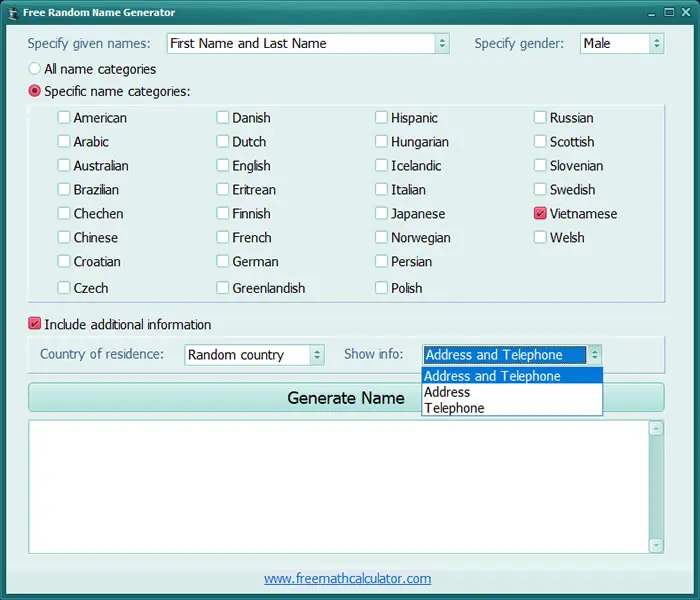Click the Generate Name button
Screen dimensions: 700x600
coord(346,397)
